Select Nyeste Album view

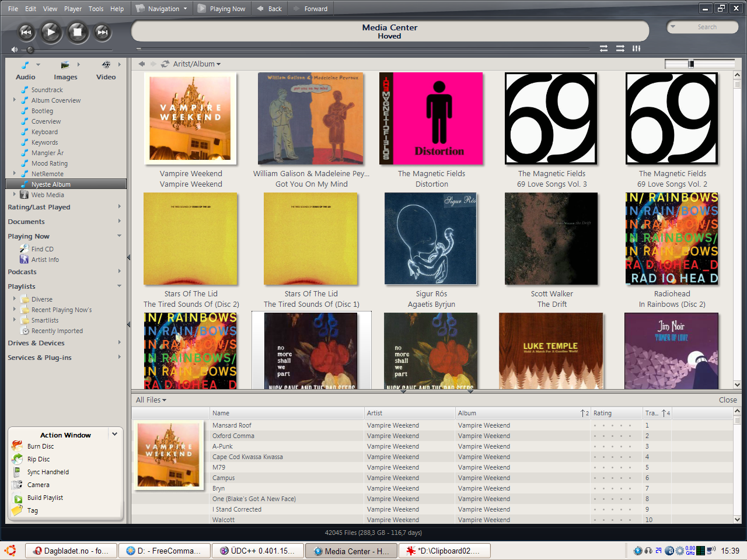click(x=66, y=184)
